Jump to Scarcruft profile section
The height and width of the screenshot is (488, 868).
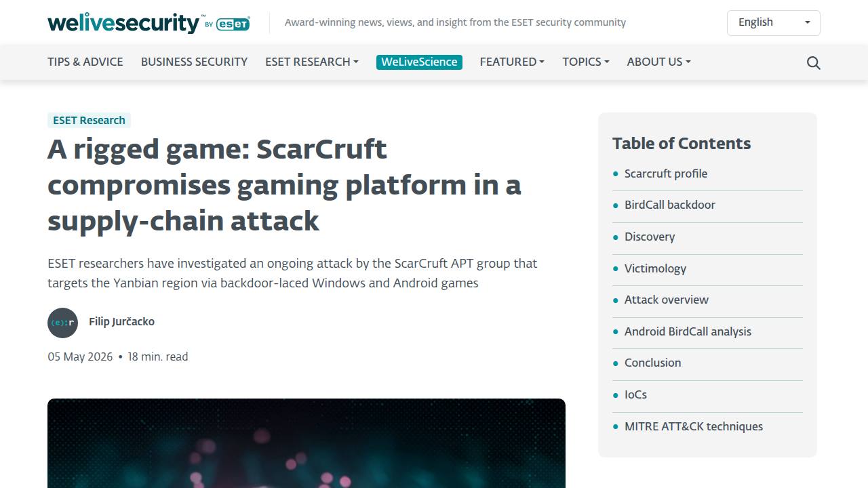point(666,174)
